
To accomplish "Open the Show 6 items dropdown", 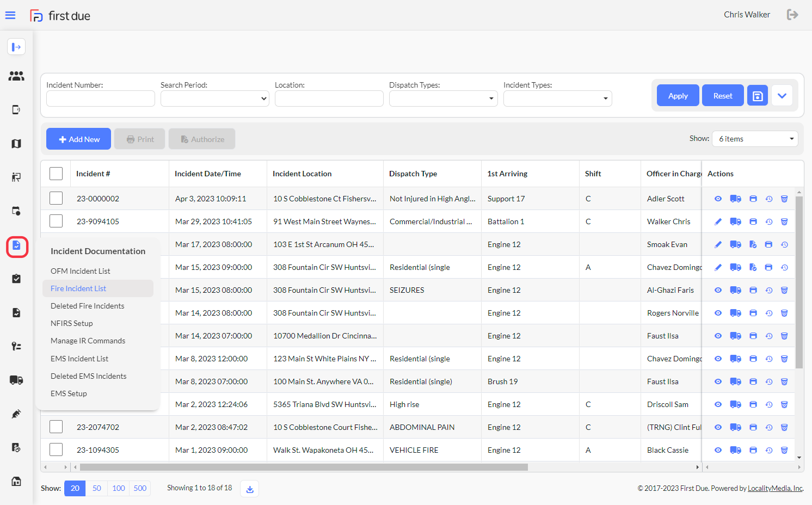I will tap(755, 139).
